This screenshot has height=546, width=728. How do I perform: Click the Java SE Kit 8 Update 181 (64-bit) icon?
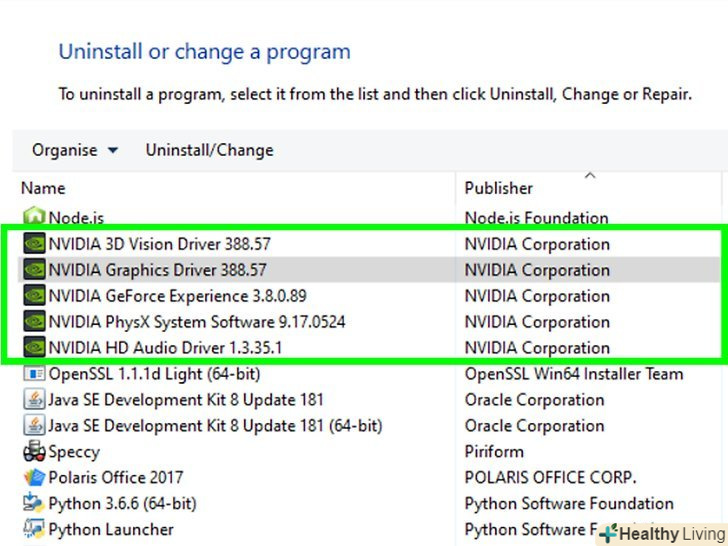pos(34,425)
